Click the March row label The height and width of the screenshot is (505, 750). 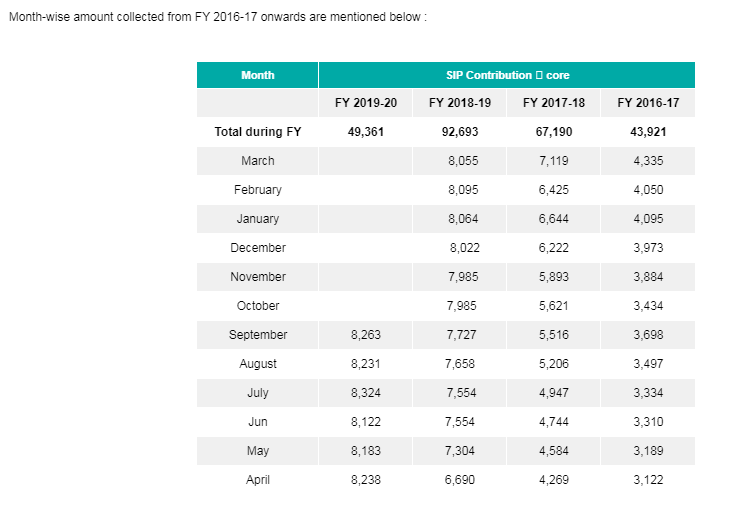[x=257, y=161]
